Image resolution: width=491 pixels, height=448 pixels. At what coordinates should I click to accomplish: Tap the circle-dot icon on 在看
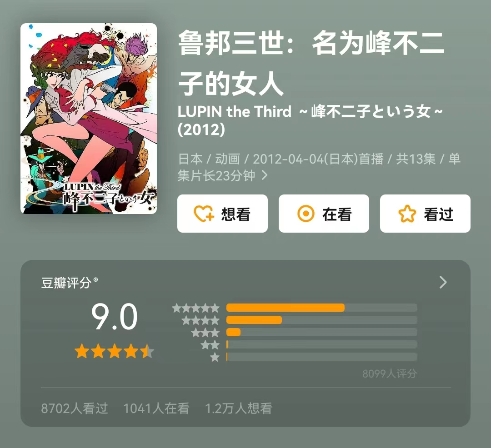(306, 214)
